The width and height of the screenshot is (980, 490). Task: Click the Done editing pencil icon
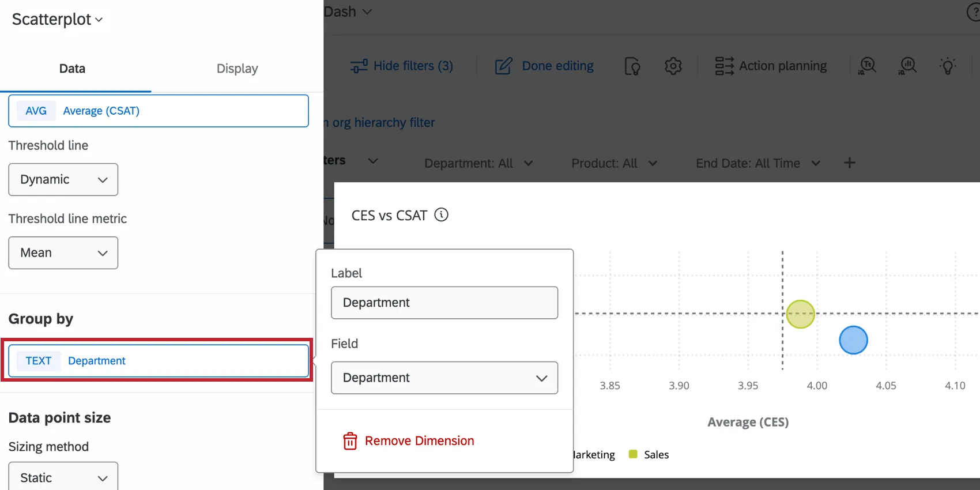tap(503, 66)
